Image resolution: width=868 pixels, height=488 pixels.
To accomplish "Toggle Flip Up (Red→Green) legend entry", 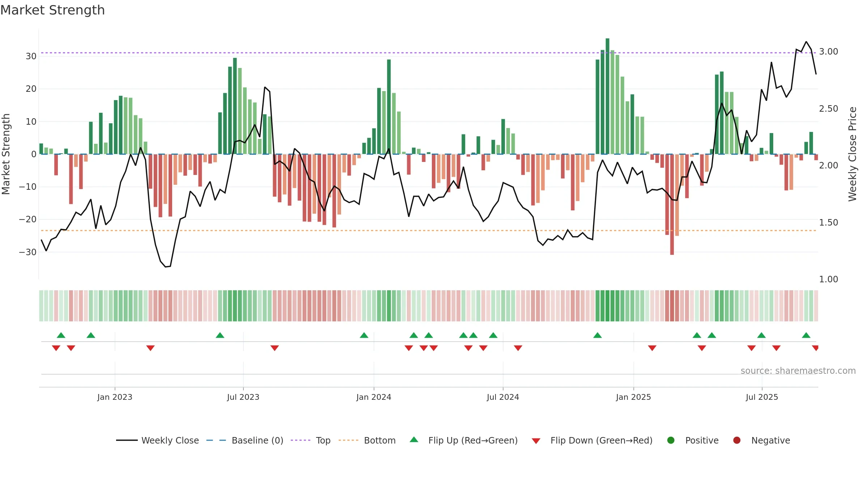I will (x=464, y=440).
